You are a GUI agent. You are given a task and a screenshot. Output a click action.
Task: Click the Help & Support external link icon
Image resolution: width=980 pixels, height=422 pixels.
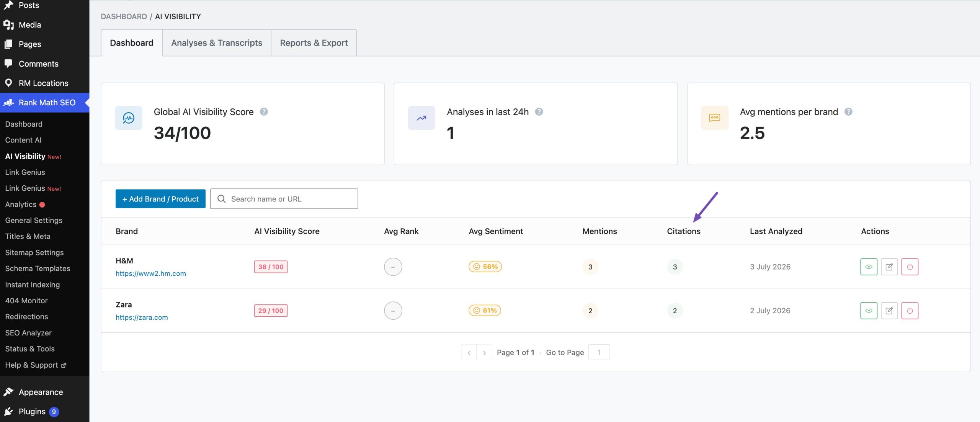[64, 365]
